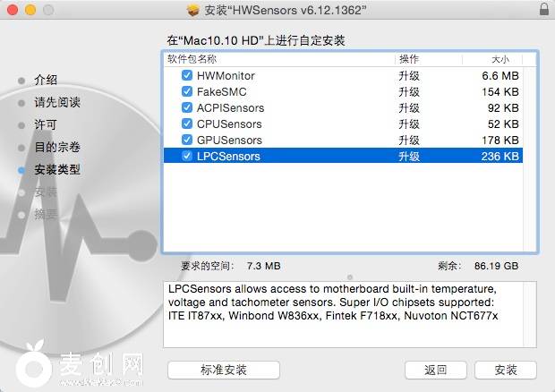Image resolution: width=555 pixels, height=392 pixels.
Task: Uncheck the HWMonitor package checkbox
Action: (187, 75)
